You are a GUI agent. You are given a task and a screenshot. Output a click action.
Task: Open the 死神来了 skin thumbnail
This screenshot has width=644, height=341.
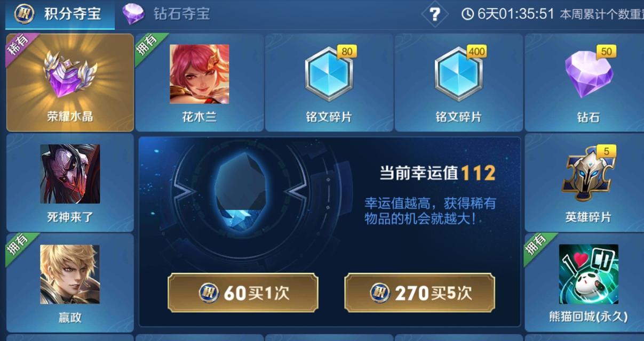click(x=70, y=174)
